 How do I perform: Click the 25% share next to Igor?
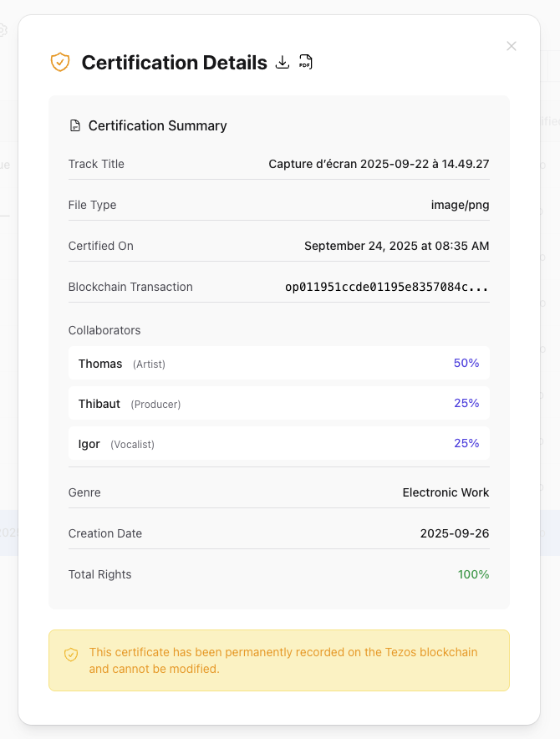[466, 443]
